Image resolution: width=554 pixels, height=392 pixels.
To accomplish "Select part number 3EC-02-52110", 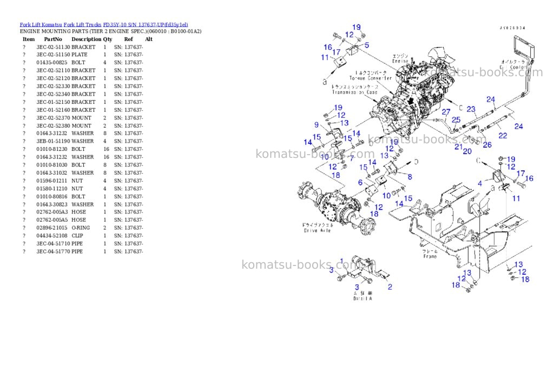I will [x=53, y=71].
